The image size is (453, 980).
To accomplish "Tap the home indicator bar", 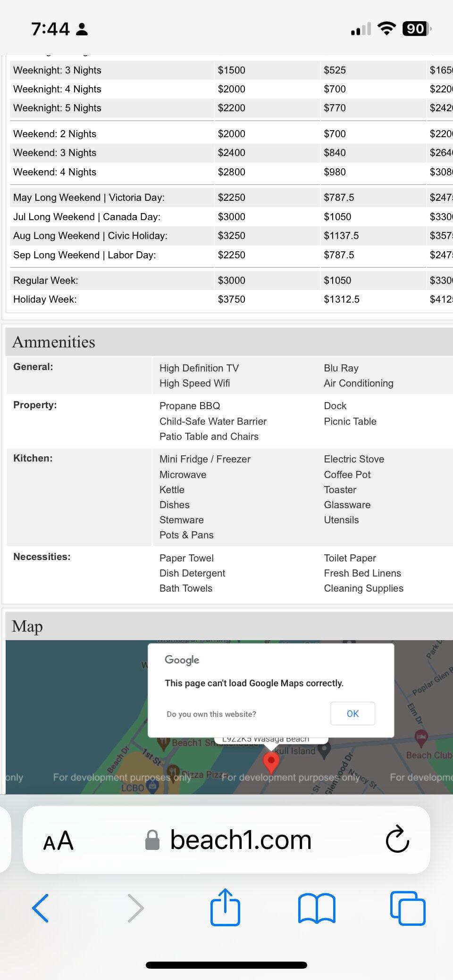I will [x=226, y=965].
